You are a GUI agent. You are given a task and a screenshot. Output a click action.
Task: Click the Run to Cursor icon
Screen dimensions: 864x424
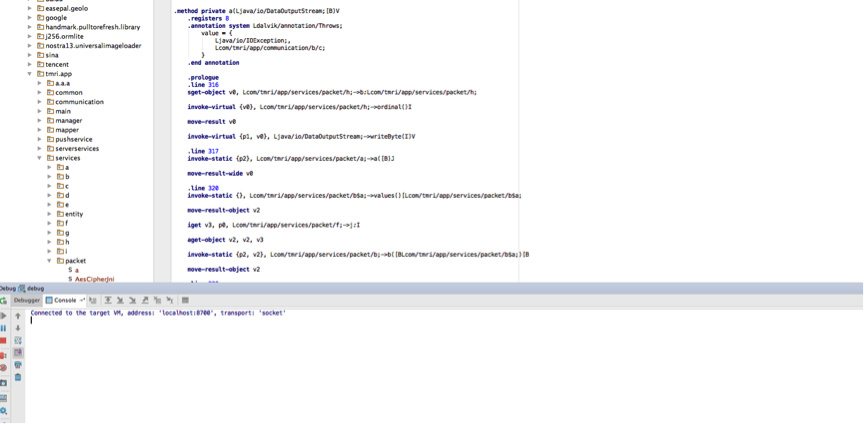tap(170, 300)
